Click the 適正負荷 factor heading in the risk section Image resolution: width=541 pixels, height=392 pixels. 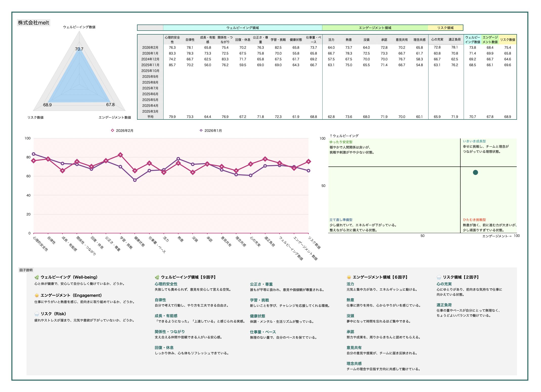pos(444,305)
